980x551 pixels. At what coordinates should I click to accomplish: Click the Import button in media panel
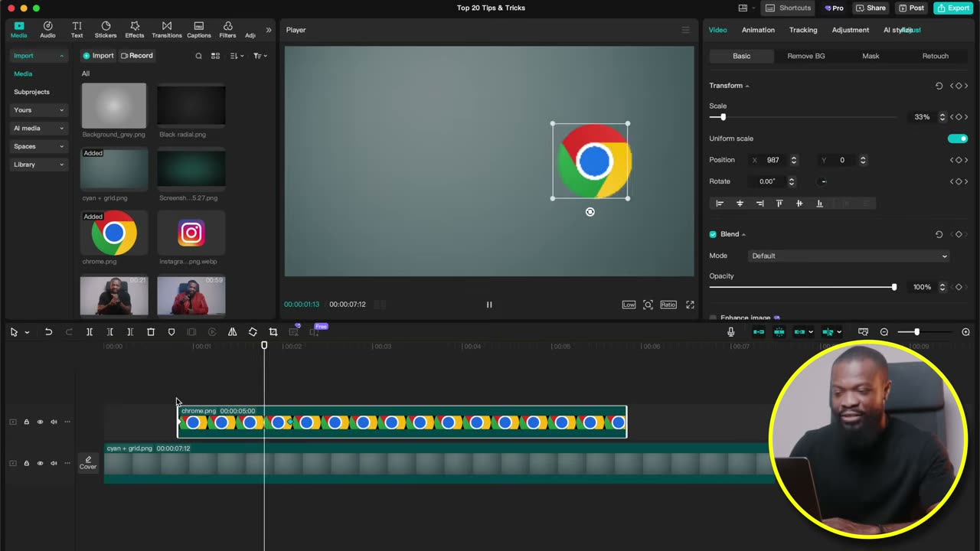[98, 56]
